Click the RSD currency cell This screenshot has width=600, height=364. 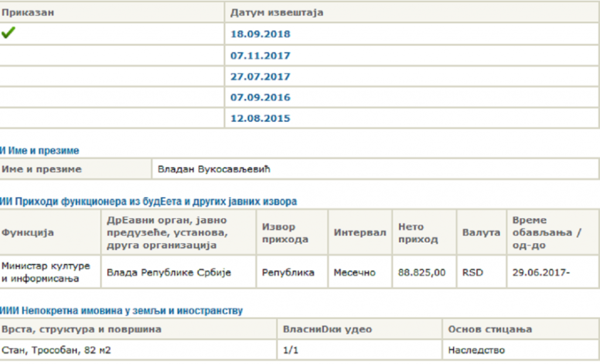(472, 272)
